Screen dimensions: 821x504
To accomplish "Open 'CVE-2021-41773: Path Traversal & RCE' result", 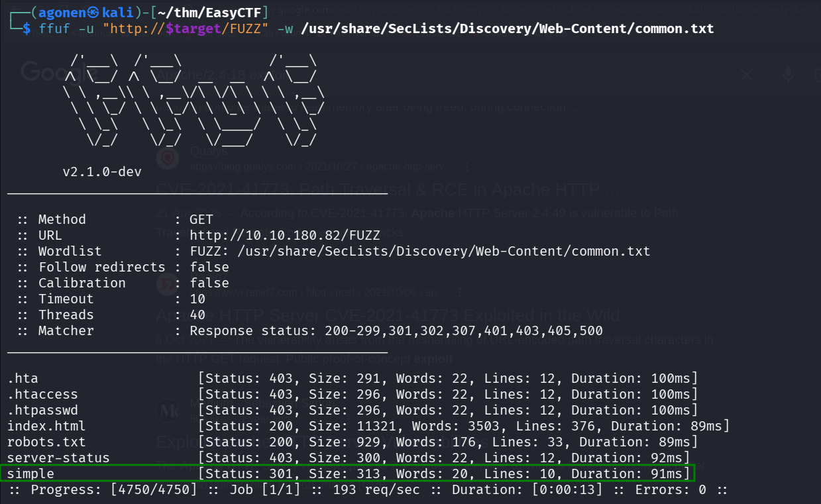I will pyautogui.click(x=387, y=190).
